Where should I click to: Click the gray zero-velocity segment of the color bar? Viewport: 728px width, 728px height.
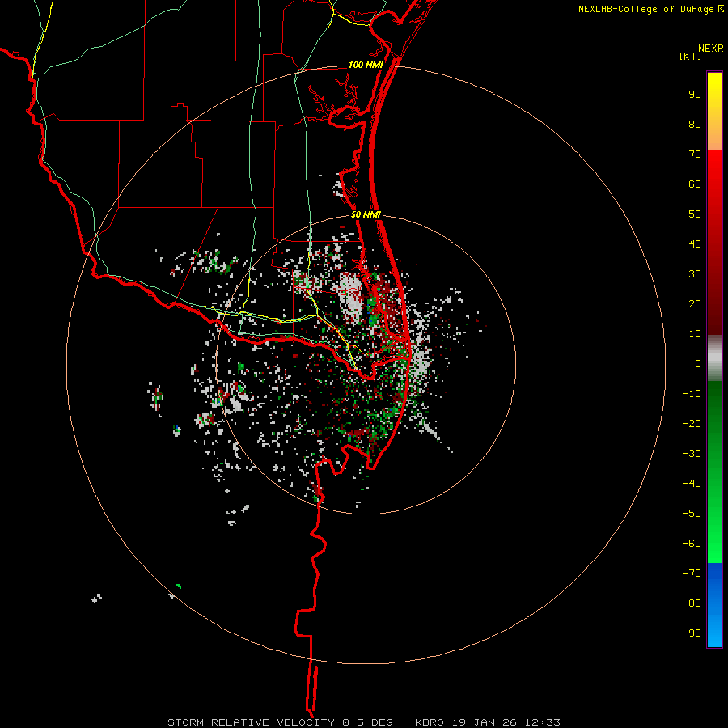tap(714, 358)
